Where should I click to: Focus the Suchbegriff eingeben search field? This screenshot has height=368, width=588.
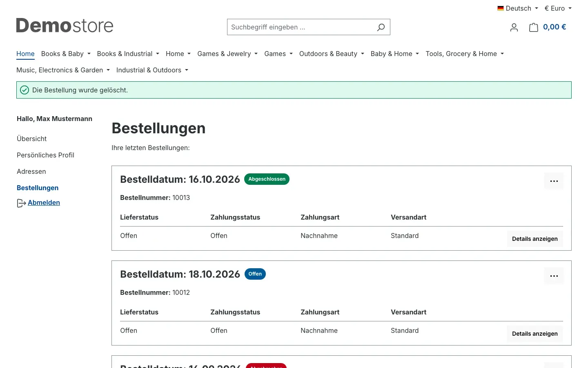point(301,27)
